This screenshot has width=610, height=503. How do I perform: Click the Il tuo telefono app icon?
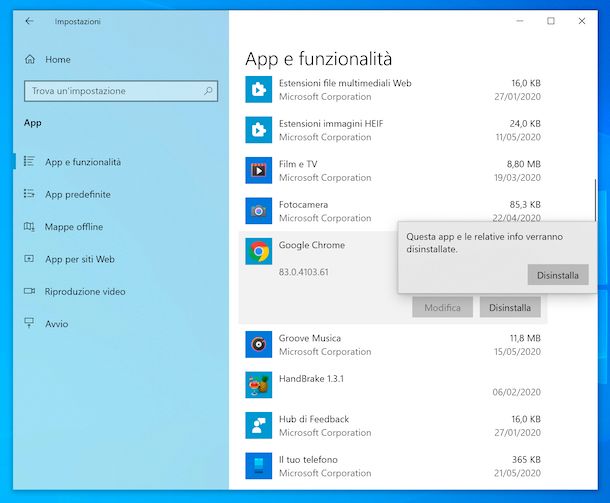(x=259, y=466)
